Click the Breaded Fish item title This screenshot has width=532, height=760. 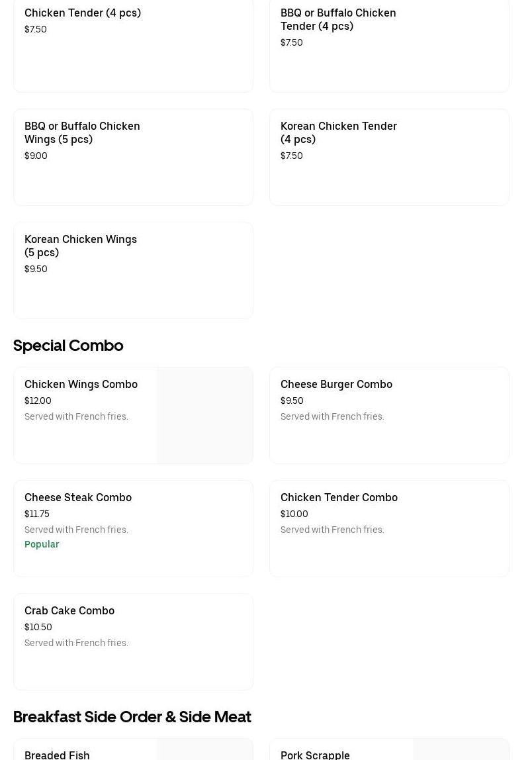(57, 755)
